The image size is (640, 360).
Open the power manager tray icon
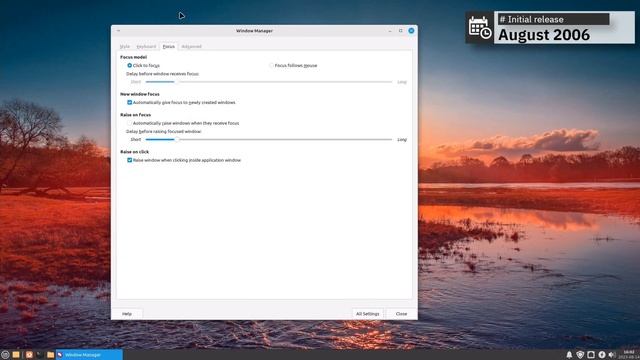tap(602, 355)
